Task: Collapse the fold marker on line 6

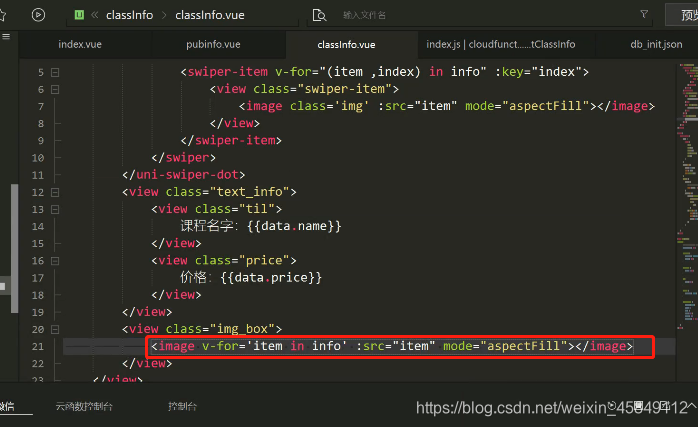Action: 55,89
